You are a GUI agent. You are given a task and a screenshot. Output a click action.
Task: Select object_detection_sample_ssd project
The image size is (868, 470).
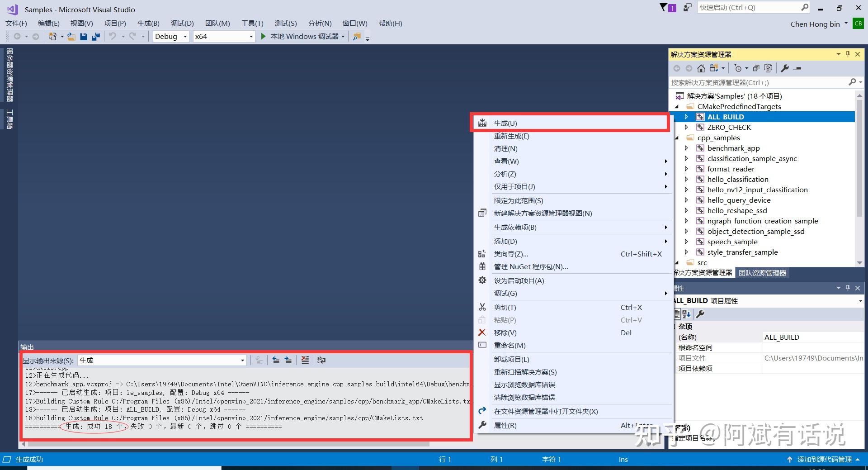(x=756, y=232)
